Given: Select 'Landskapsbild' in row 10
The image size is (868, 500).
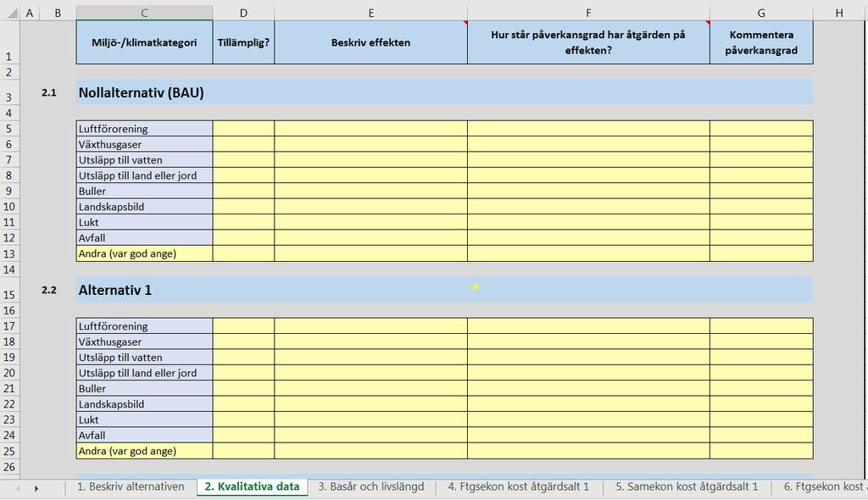Looking at the screenshot, I should (144, 206).
